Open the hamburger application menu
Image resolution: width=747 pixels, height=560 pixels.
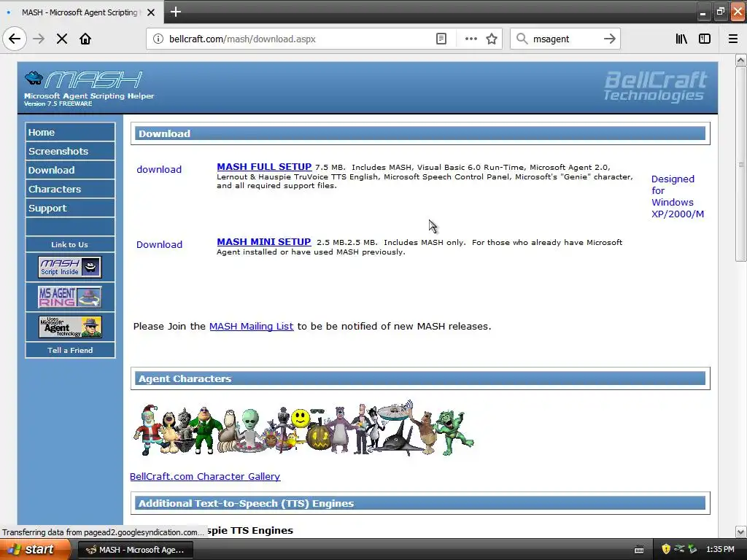[x=733, y=39]
